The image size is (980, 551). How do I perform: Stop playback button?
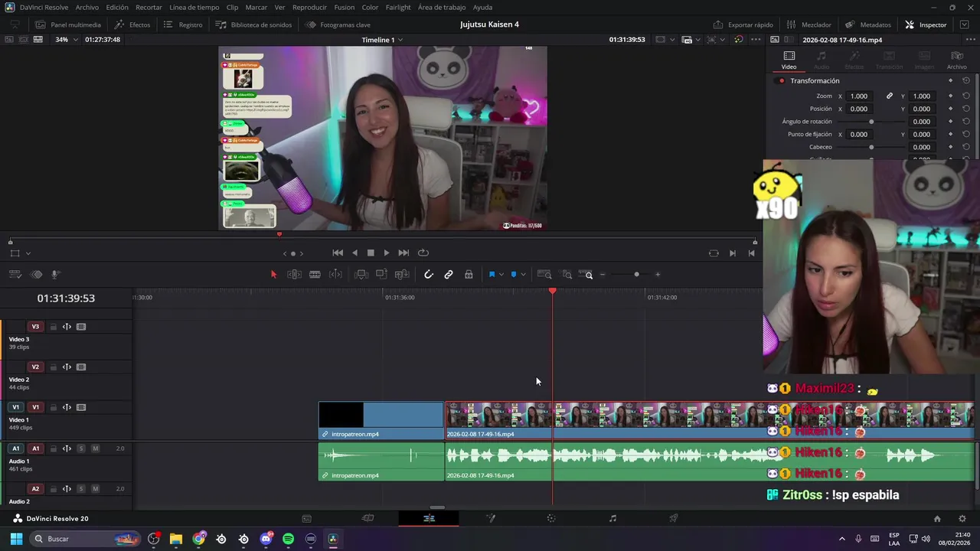pyautogui.click(x=371, y=253)
